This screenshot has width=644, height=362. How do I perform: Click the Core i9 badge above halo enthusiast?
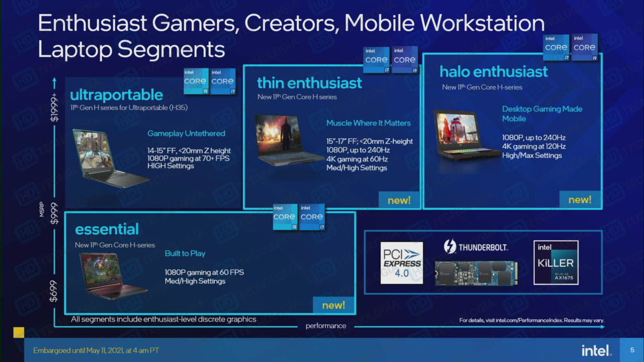(x=585, y=48)
